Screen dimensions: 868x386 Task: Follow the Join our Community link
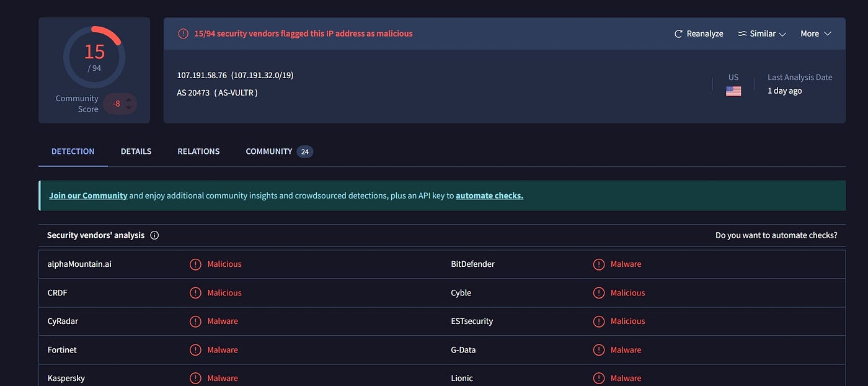88,195
